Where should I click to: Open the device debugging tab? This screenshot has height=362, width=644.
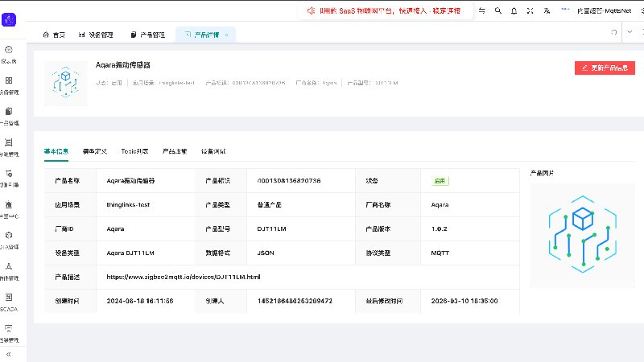click(x=213, y=151)
